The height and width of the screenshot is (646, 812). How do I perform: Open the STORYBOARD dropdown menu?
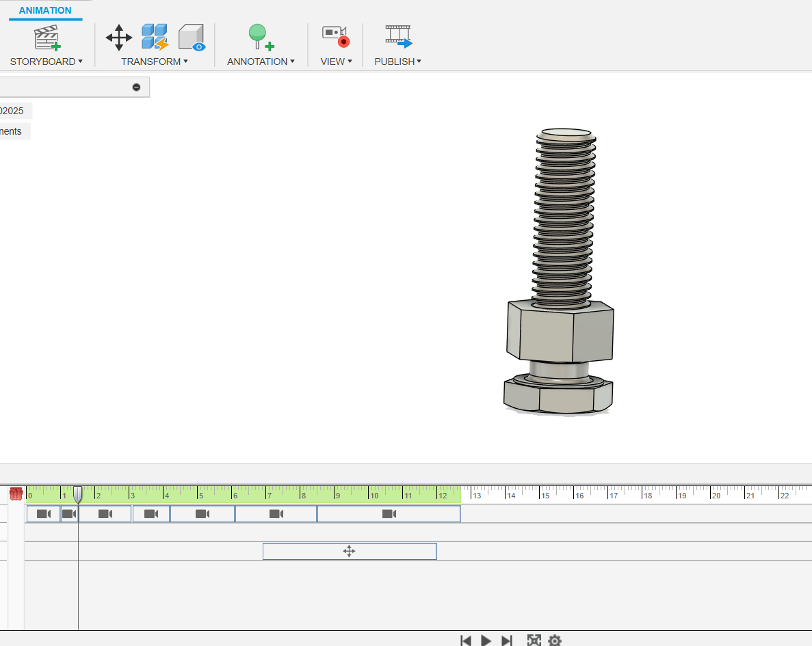click(46, 62)
